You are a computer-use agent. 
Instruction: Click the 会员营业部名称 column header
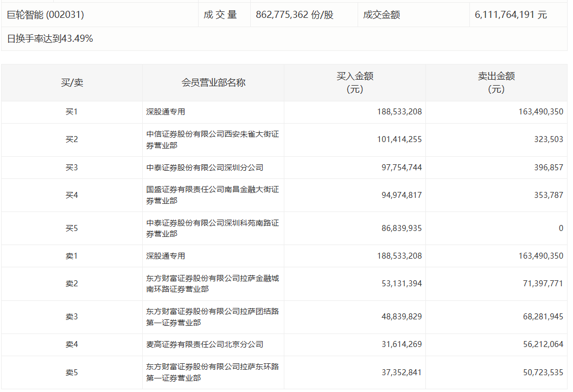[213, 82]
